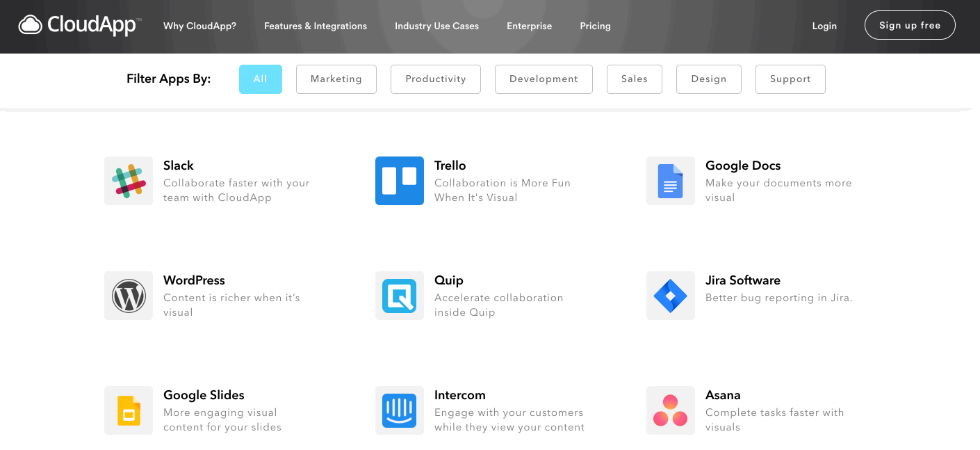980x450 pixels.
Task: Click 'Collaborate faster with your team' description
Action: (x=236, y=191)
